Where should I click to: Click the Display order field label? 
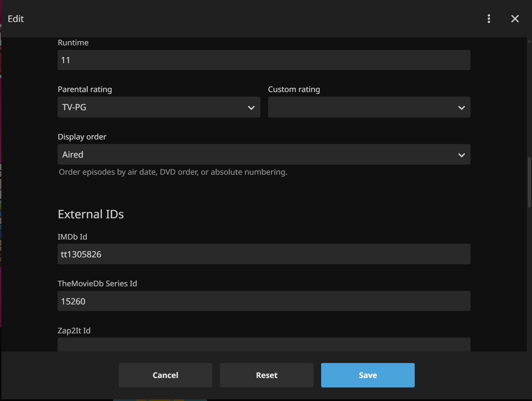click(82, 137)
